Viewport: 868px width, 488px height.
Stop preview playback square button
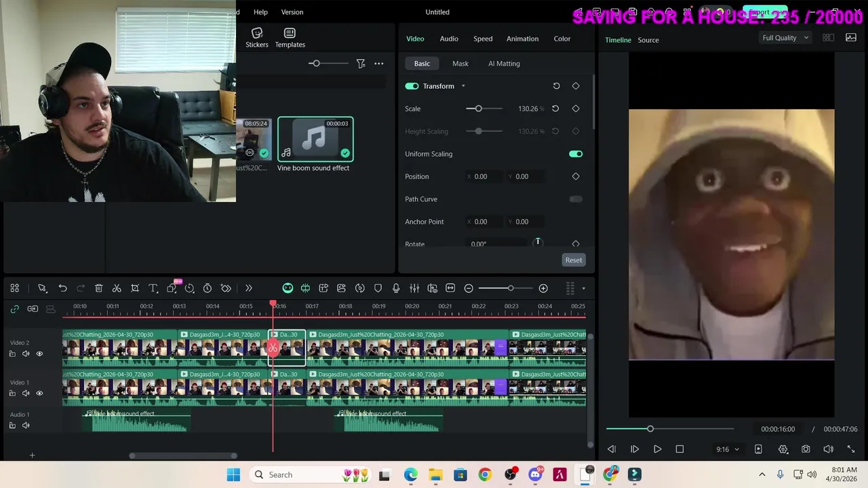[x=679, y=449]
